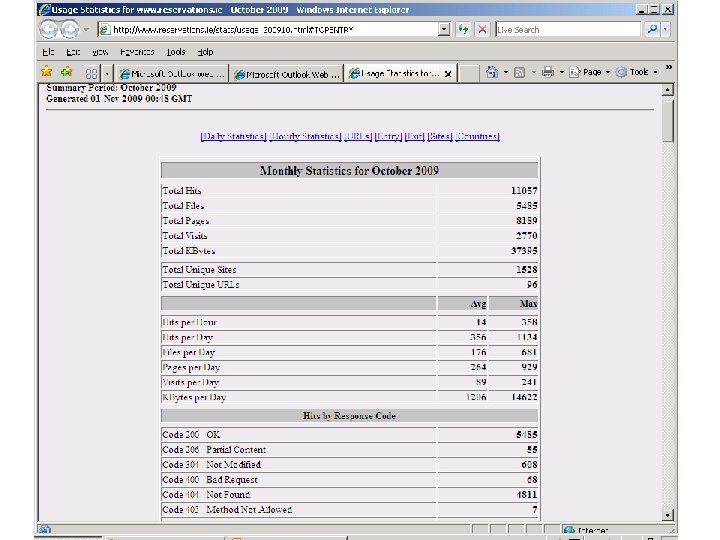Open the search provider dropdown arrow
Screen dimensions: 720x540
pyautogui.click(x=665, y=29)
